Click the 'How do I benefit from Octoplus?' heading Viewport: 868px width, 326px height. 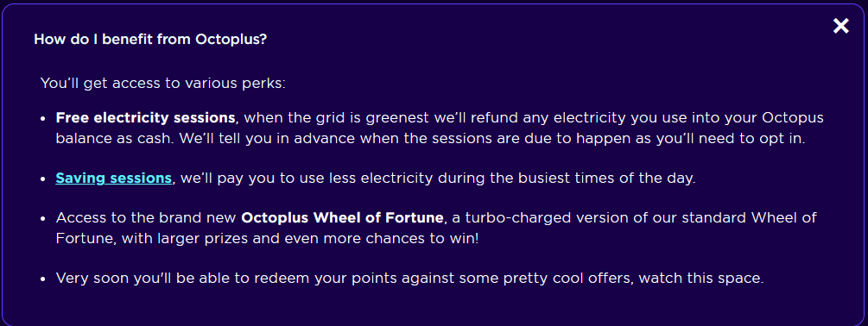coord(150,40)
